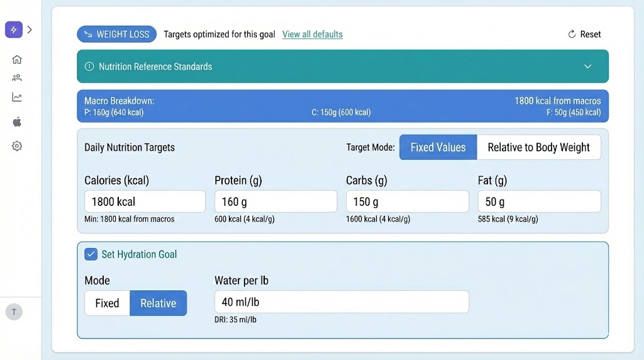The image size is (644, 360).
Task: Click the info icon on Nutrition Reference Standards
Action: coord(89,67)
